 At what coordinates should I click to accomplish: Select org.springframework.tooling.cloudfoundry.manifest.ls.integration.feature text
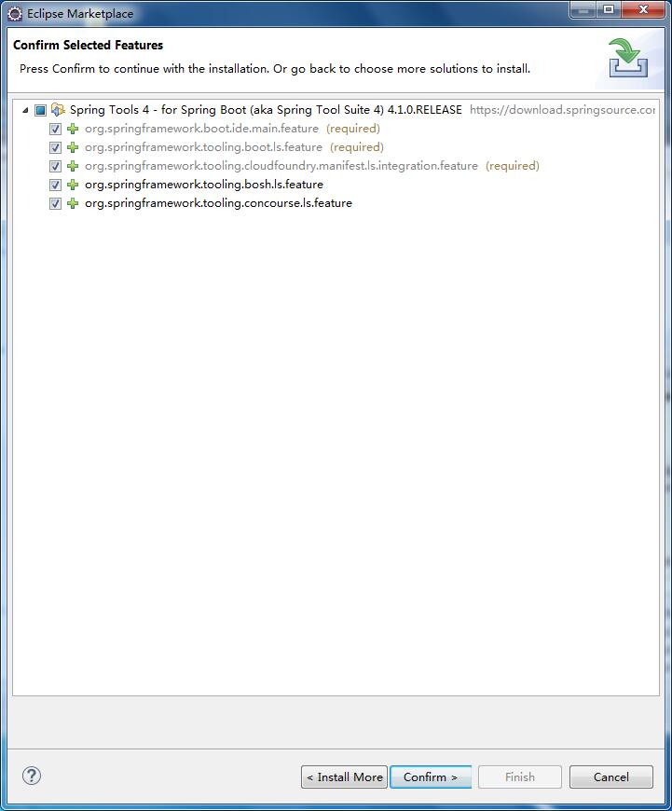click(x=281, y=166)
